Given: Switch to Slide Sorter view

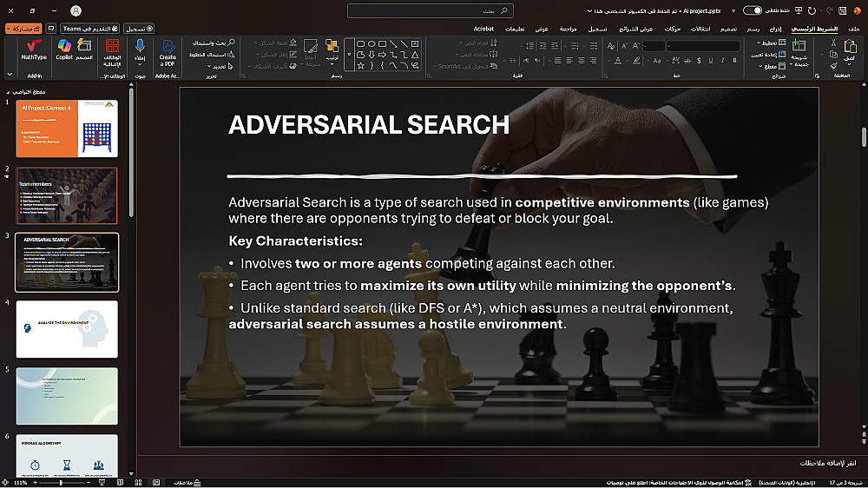Looking at the screenshot, I should point(138,483).
